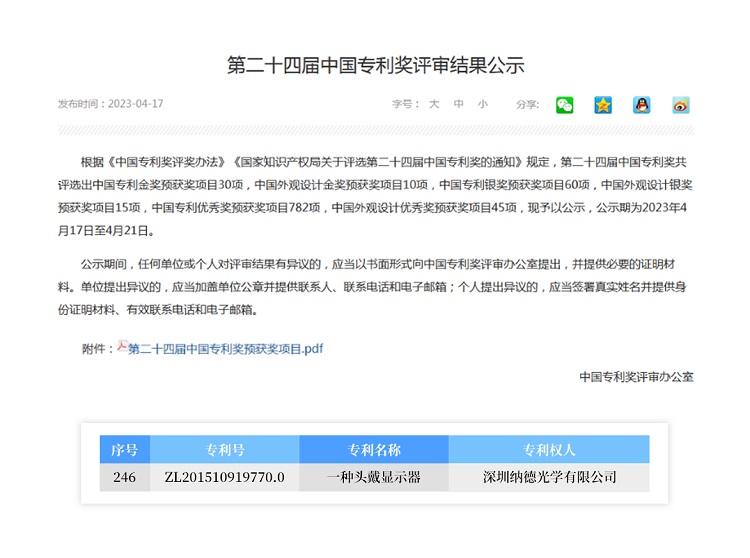Click the 序号 table header

(125, 450)
